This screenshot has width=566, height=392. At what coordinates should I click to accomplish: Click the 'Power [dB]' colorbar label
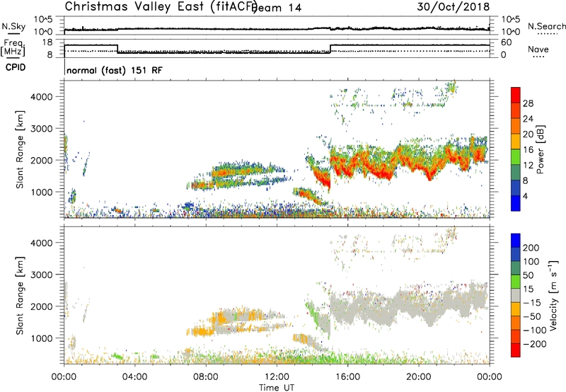[x=541, y=149]
